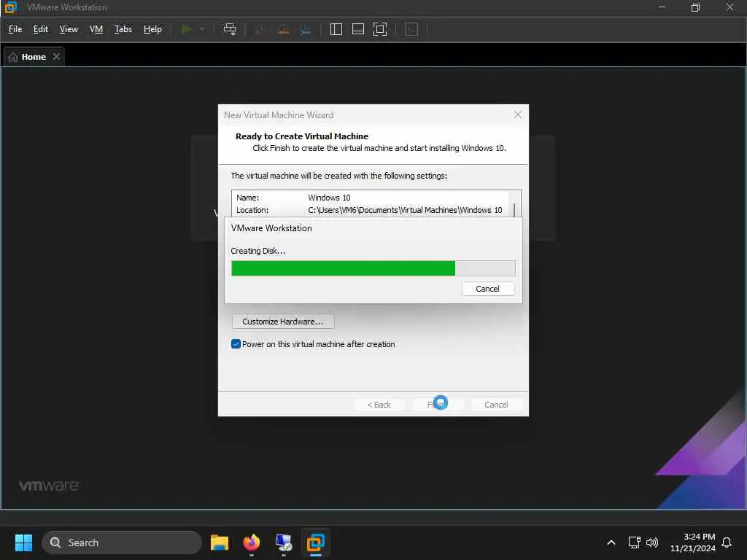Image resolution: width=747 pixels, height=560 pixels.
Task: Click the Name value Windows 10
Action: [329, 198]
